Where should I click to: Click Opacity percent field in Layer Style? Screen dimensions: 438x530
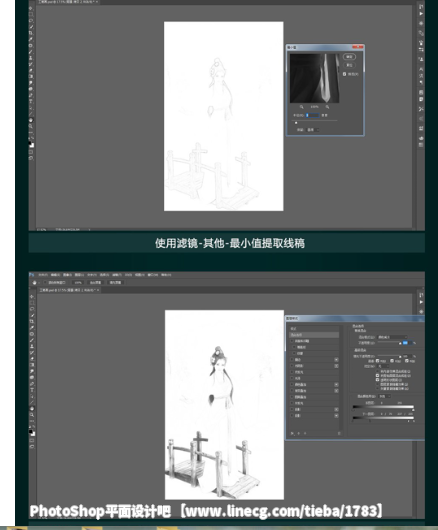pos(407,343)
